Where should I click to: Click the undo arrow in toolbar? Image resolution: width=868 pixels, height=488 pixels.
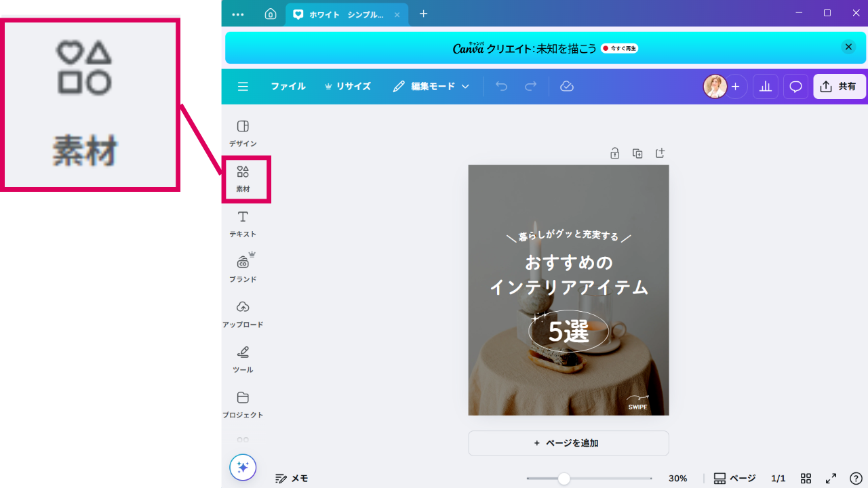[501, 86]
